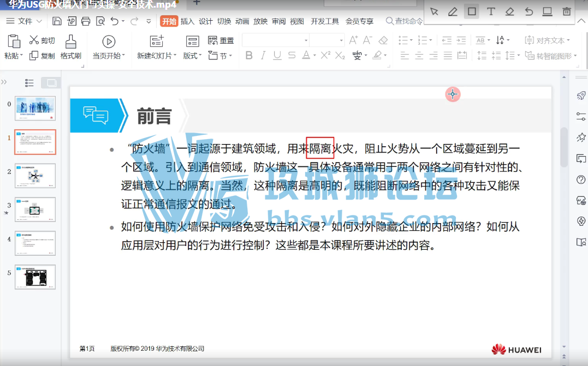Select the eraser annotation tool
The image size is (588, 366).
(x=509, y=11)
